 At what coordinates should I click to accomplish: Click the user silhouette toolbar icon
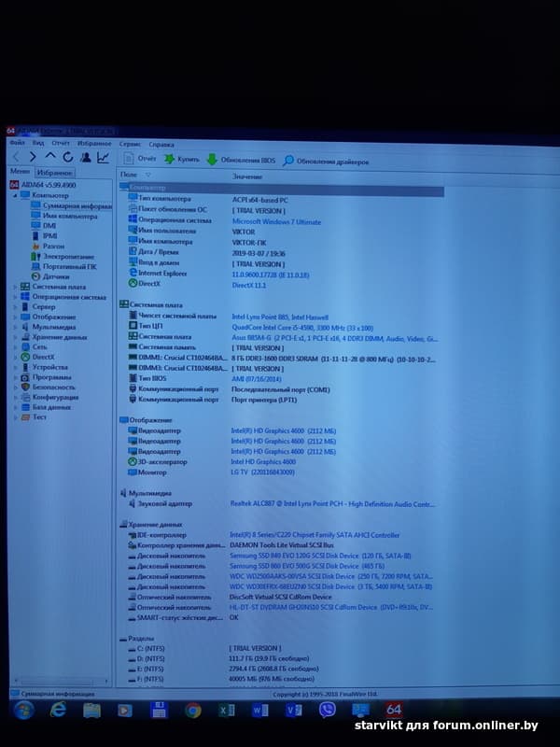click(x=86, y=157)
